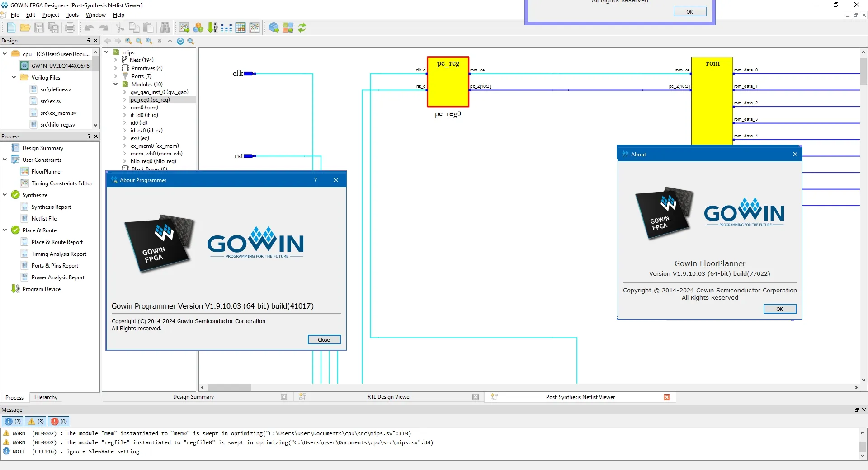Collapse the Synthesize process node

click(x=5, y=195)
